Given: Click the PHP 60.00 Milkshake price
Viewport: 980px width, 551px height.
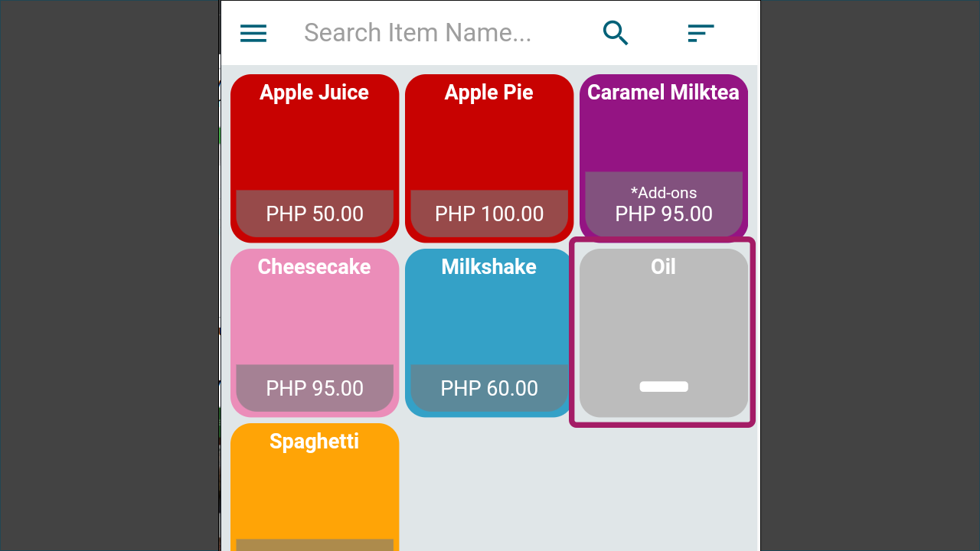Looking at the screenshot, I should pos(489,388).
